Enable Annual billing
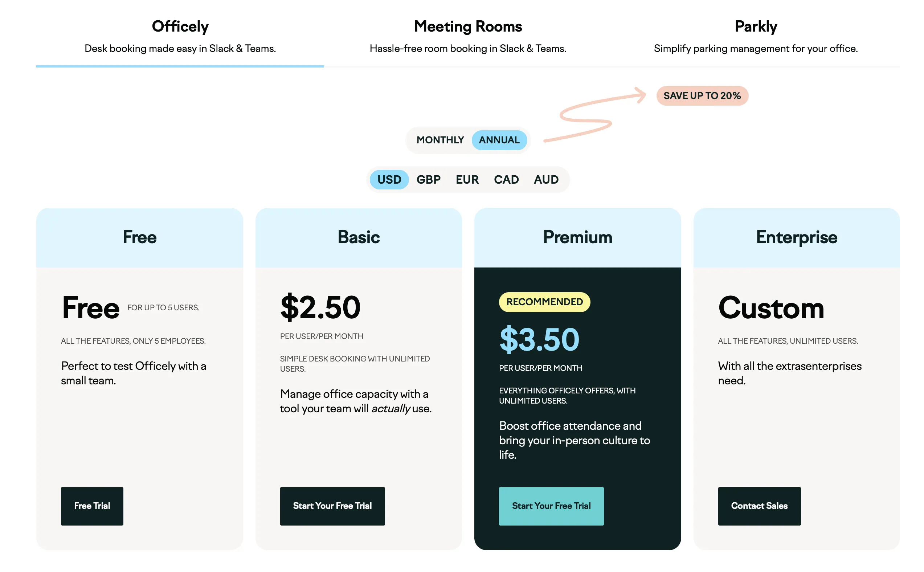924x572 pixels. pyautogui.click(x=499, y=140)
